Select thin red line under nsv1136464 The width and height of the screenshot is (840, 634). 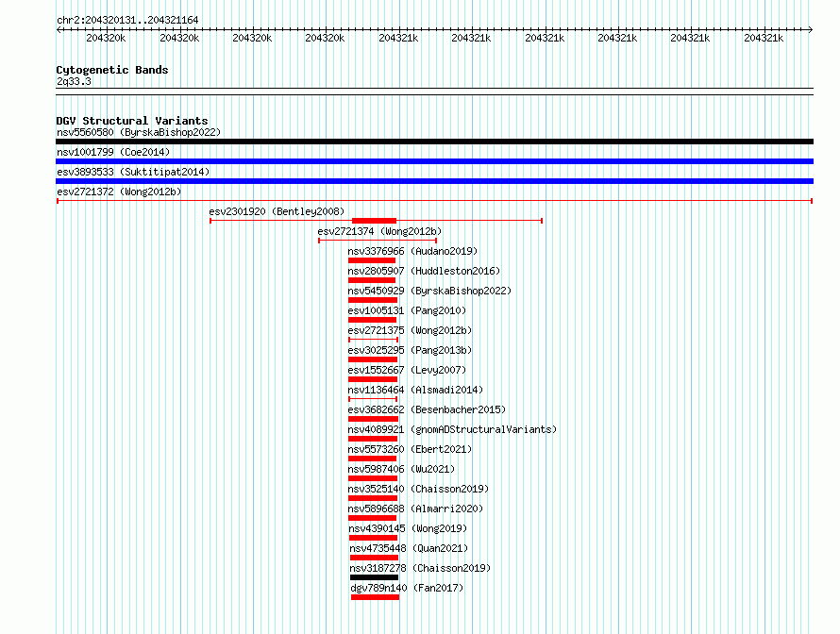click(373, 399)
